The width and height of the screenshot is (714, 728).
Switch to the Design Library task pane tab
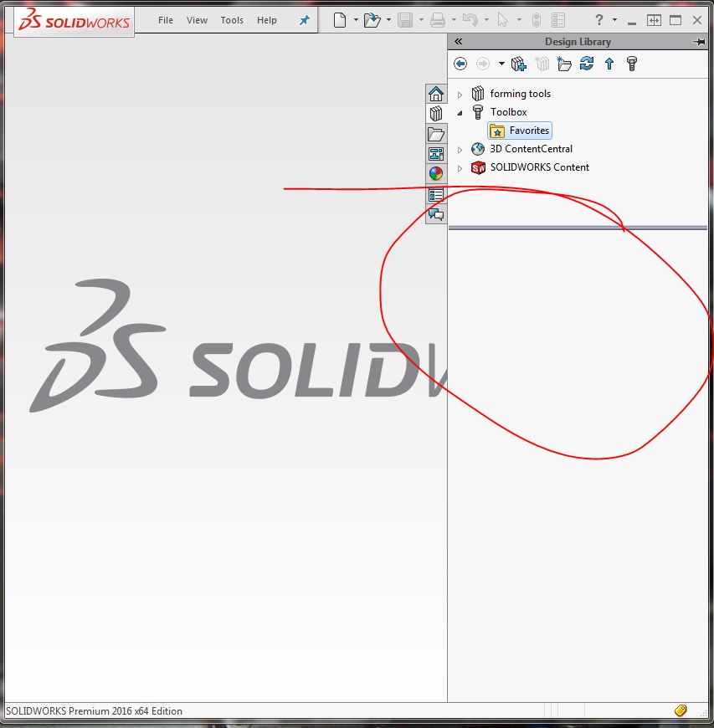(436, 113)
